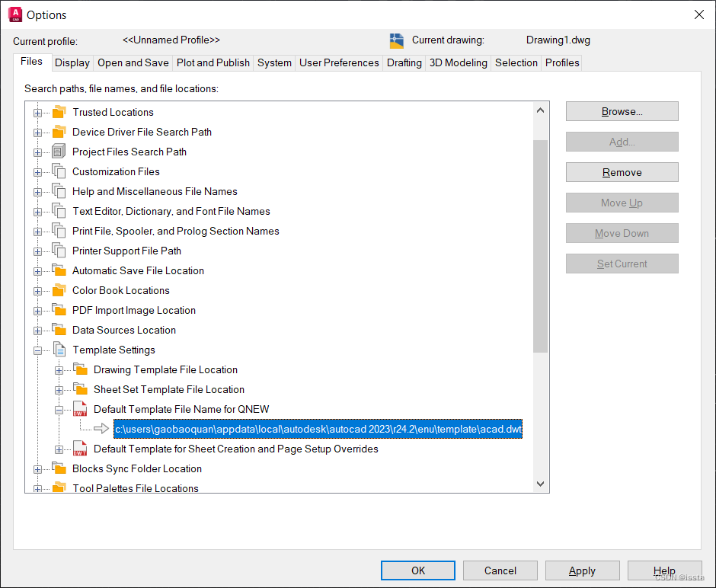Expand the Printer Support File Path node
The height and width of the screenshot is (588, 716).
(38, 251)
